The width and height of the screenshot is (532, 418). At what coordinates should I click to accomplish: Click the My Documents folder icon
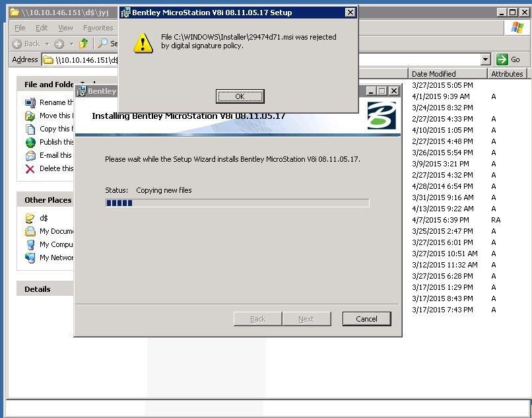coord(30,231)
